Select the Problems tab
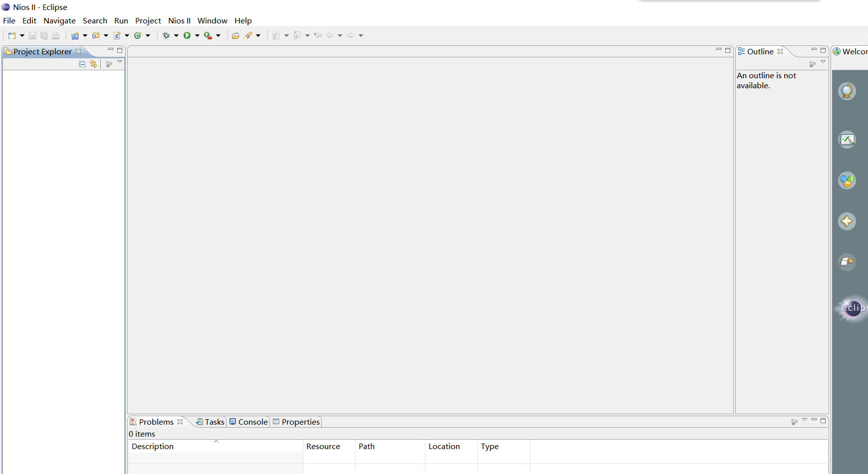Viewport: 868px width, 474px height. (156, 422)
